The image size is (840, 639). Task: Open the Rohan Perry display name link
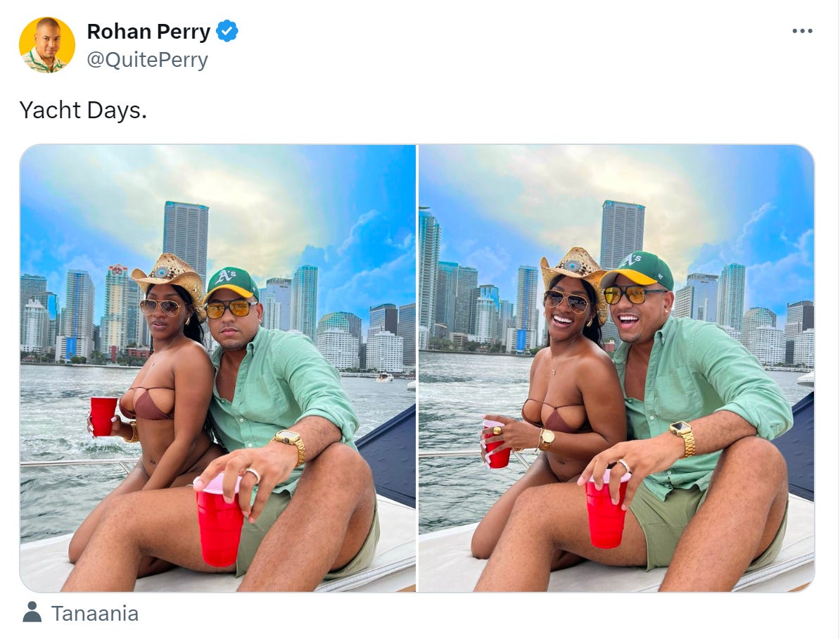coord(148,32)
